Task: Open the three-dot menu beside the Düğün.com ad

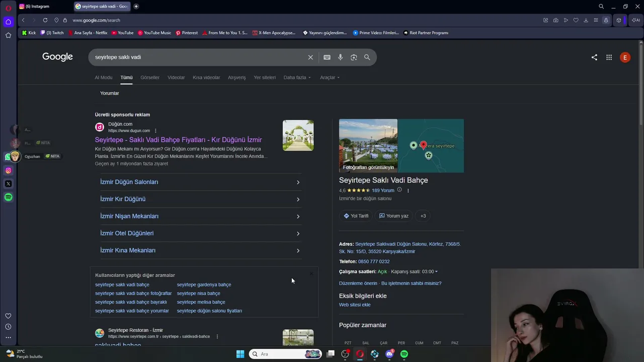Action: click(x=155, y=131)
